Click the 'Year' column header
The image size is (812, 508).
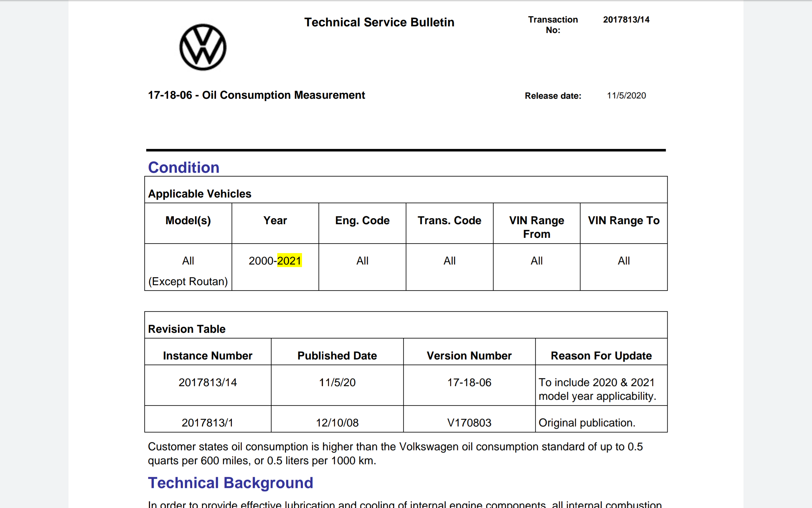coord(275,220)
